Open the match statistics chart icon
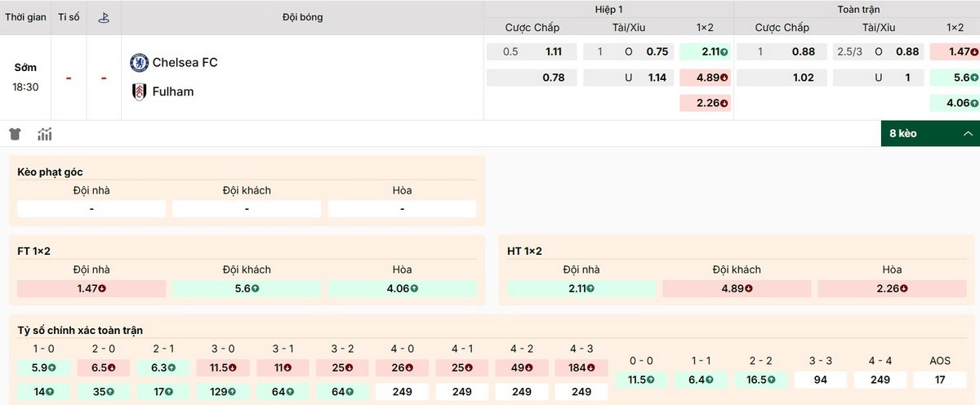 coord(44,134)
